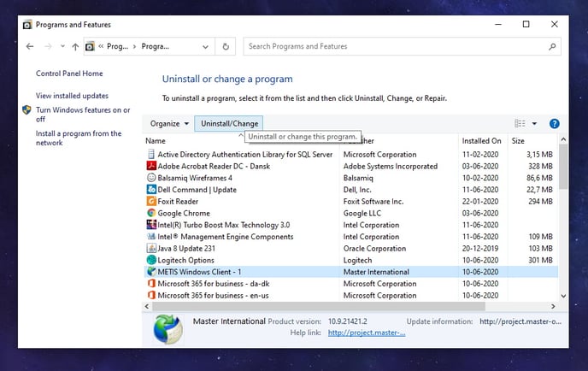588x371 pixels.
Task: Click the Intel Management Engine Components icon
Action: [151, 236]
